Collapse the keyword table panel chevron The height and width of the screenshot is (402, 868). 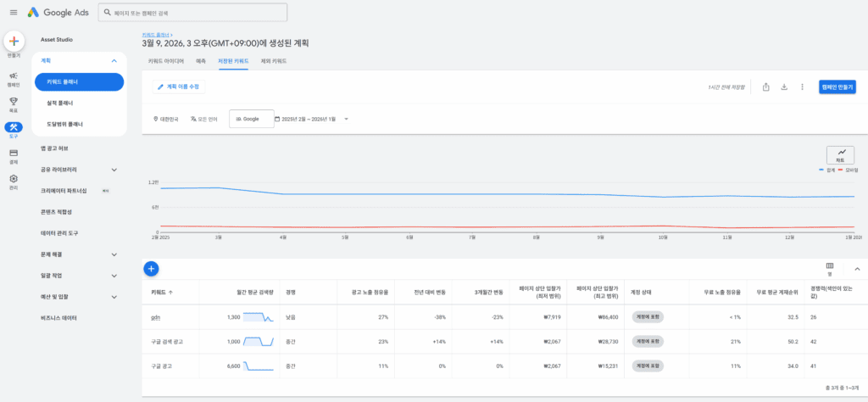[x=856, y=269]
